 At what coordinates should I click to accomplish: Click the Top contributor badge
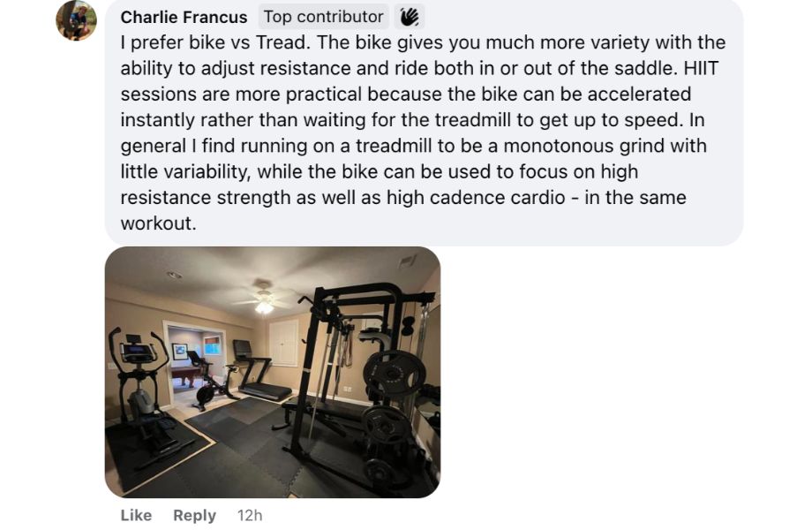(321, 16)
